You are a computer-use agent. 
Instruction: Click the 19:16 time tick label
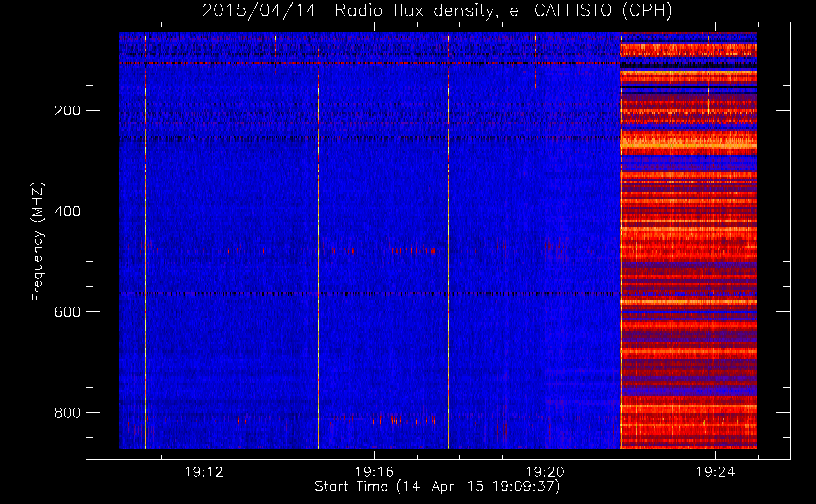374,472
